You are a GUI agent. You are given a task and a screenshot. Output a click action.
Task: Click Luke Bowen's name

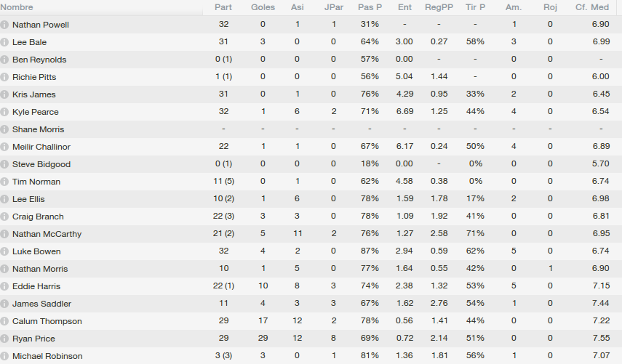point(36,251)
